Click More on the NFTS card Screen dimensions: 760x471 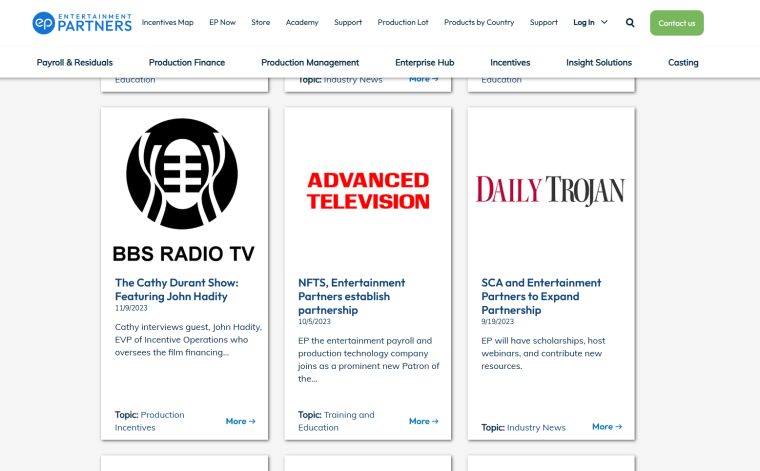(424, 421)
